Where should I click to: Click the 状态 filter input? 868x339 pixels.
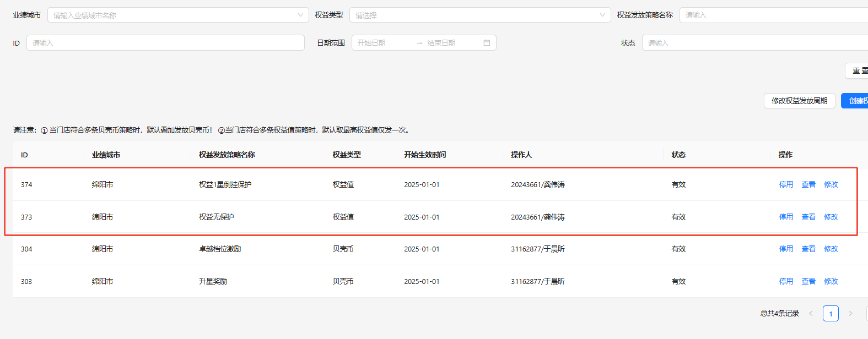[x=754, y=43]
